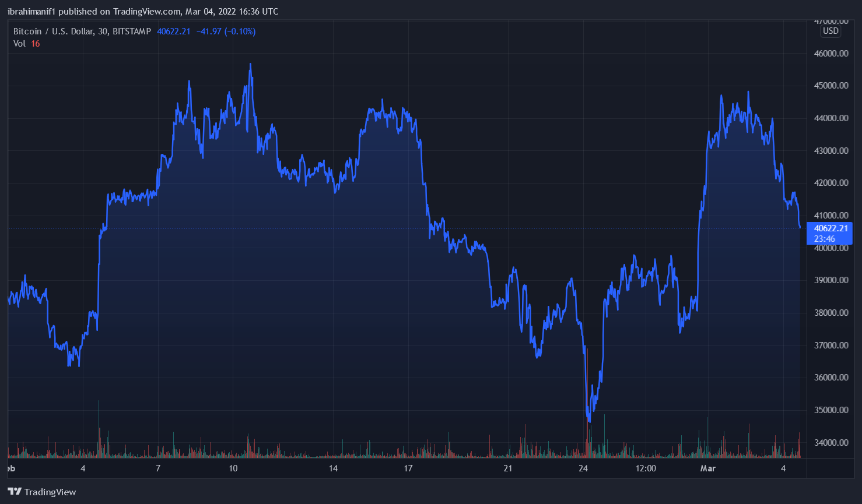Click the Bitcoin / U.S. Dollar symbol title
Screen dimensions: 862x504
click(x=82, y=31)
